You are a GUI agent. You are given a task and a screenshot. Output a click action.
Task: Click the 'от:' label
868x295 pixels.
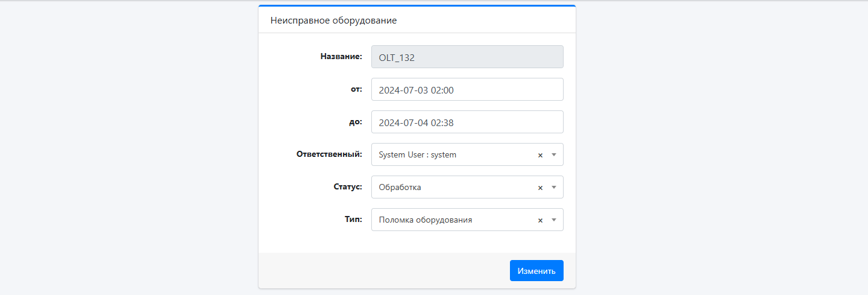tap(356, 89)
